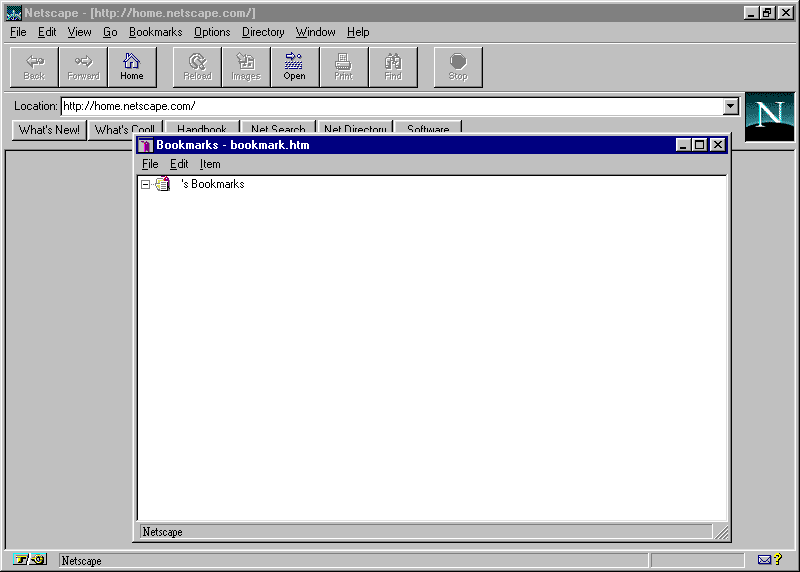
Task: Open the Bookmarks menu in menu bar
Action: 156,32
